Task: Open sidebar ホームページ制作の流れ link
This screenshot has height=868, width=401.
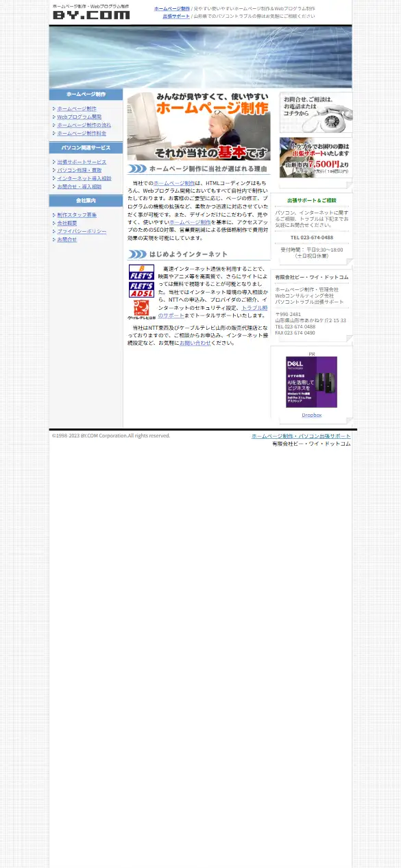Action: [84, 125]
